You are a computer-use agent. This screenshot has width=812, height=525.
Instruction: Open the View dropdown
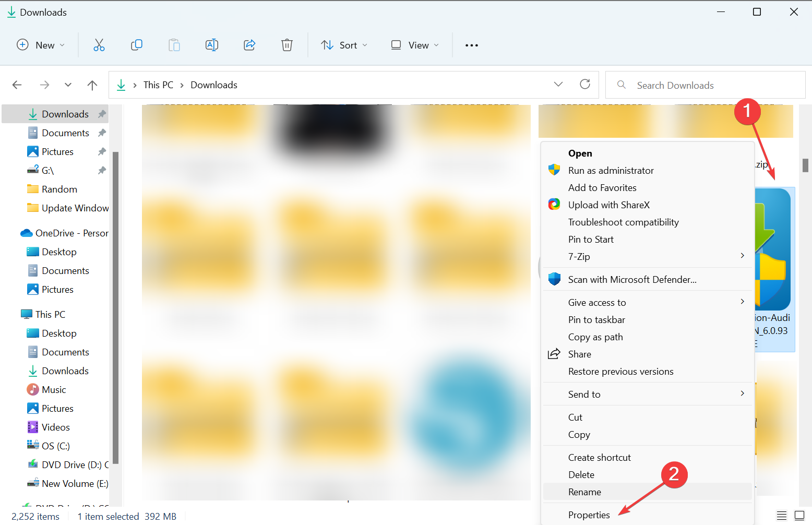415,45
